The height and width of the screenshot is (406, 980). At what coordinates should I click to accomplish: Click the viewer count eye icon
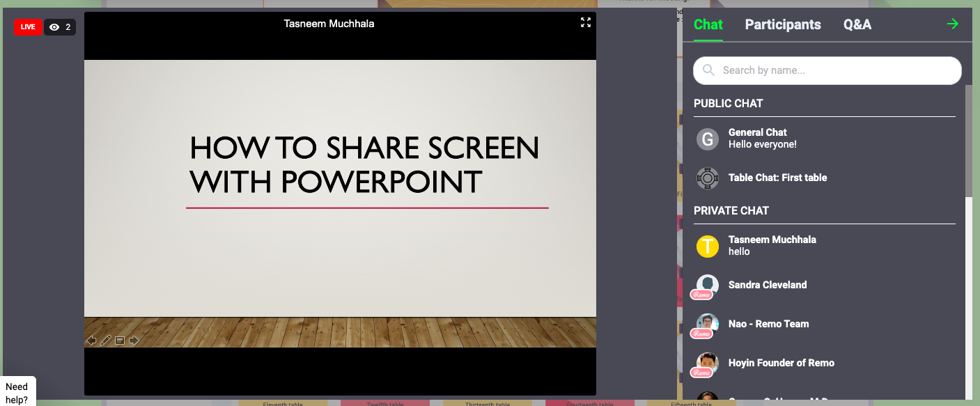coord(54,27)
